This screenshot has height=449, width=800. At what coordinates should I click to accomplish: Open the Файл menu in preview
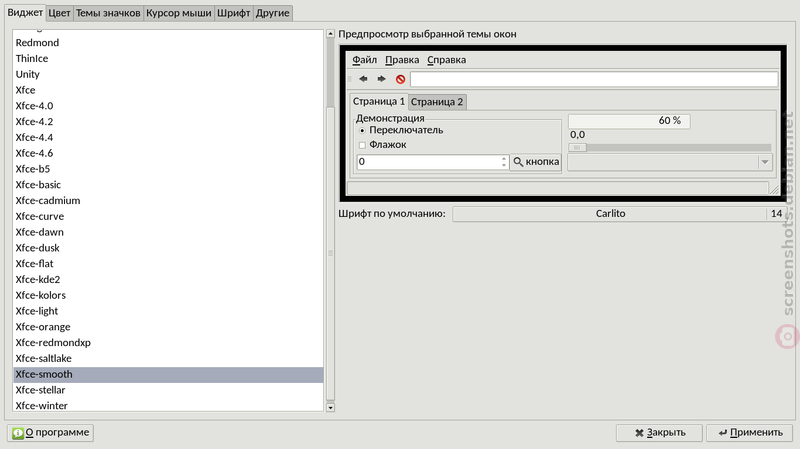(x=364, y=60)
